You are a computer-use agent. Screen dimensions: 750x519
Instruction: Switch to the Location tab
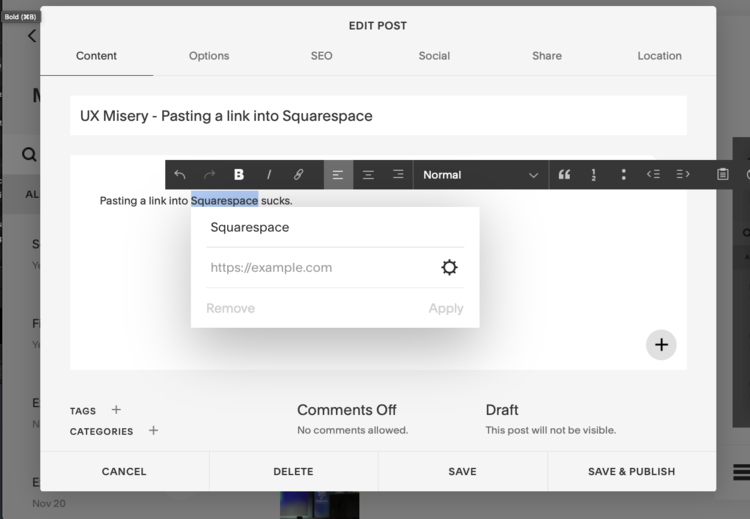point(660,55)
